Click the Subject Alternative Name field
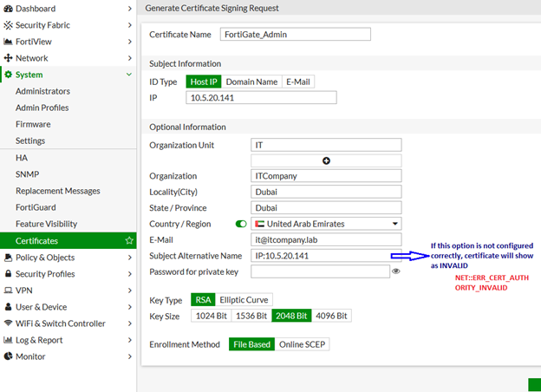 click(326, 256)
